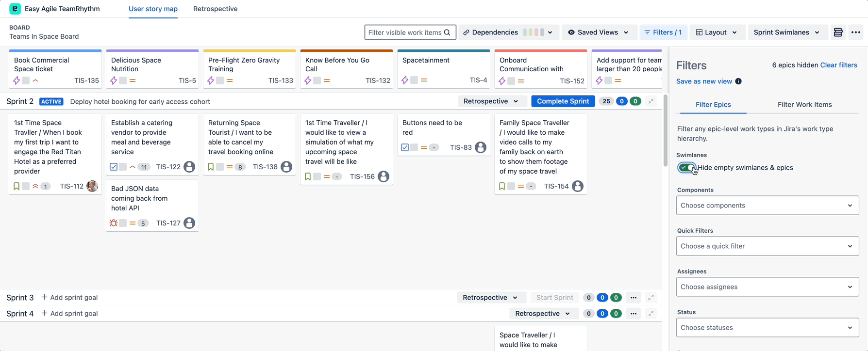Viewport: 868px width, 351px height.
Task: Click the Complete Sprint button
Action: [563, 101]
